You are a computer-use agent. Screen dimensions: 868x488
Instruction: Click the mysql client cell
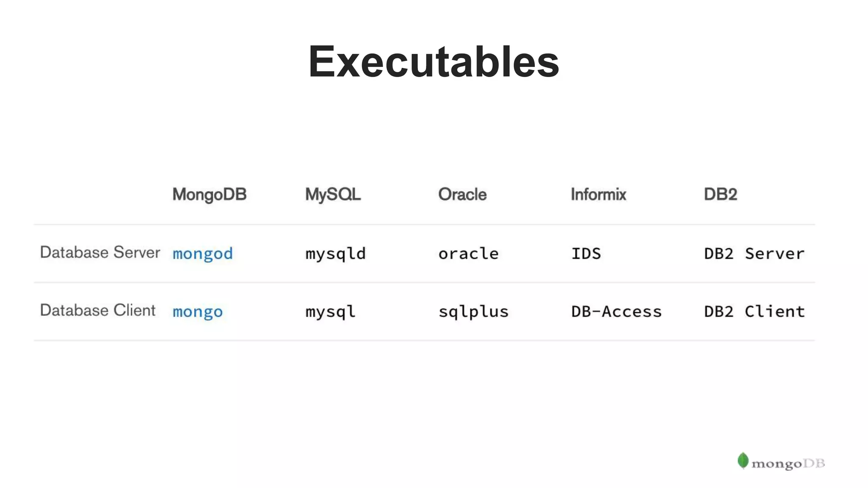pos(331,312)
